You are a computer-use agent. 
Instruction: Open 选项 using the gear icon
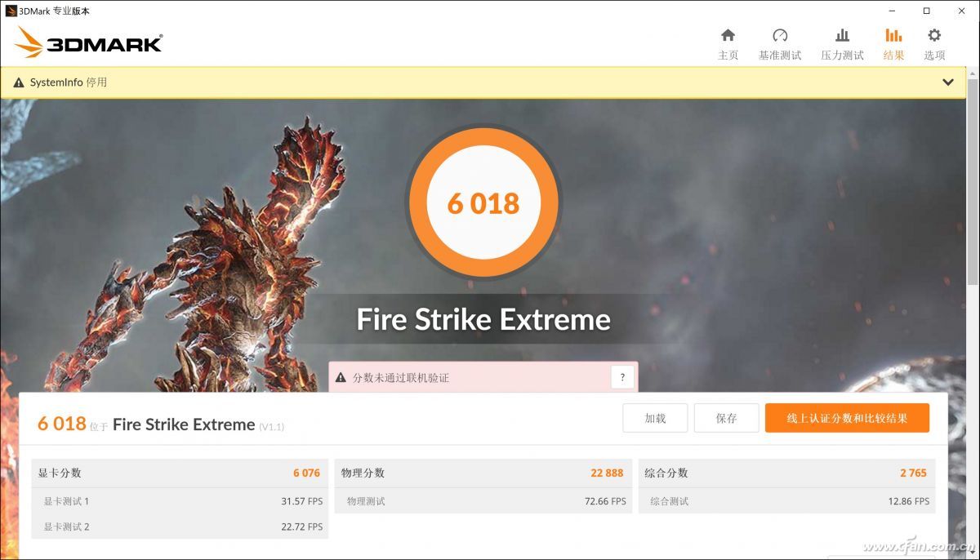click(x=933, y=36)
